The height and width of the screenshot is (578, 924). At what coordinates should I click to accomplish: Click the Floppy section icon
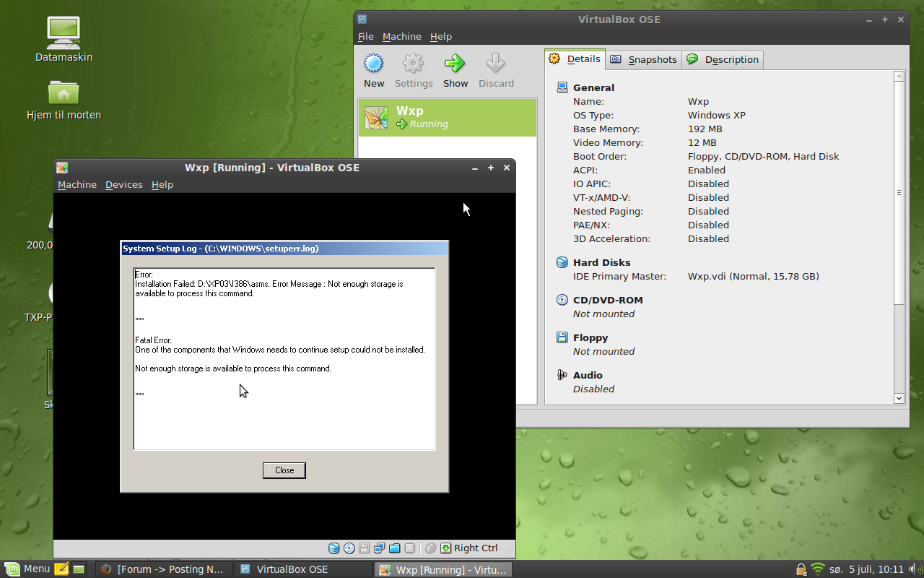pyautogui.click(x=562, y=337)
